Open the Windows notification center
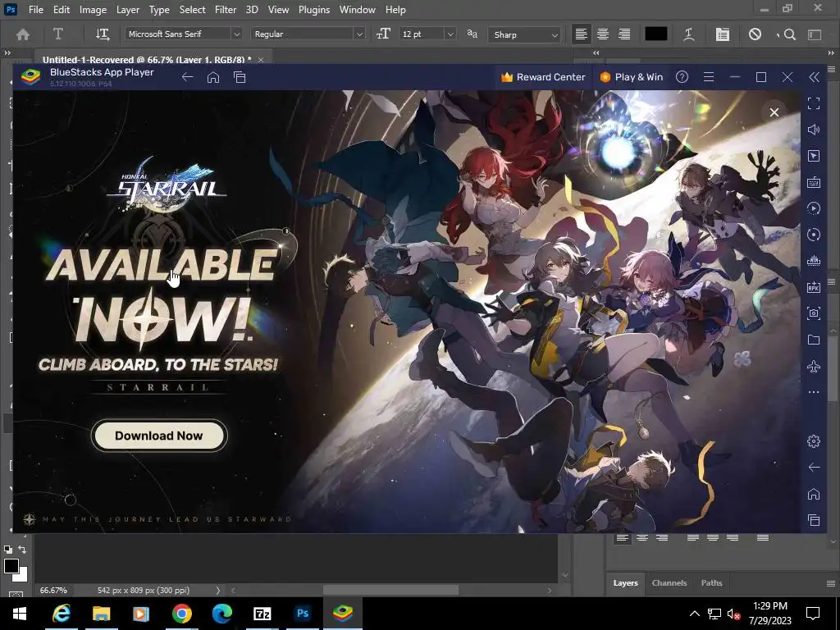 click(x=813, y=614)
